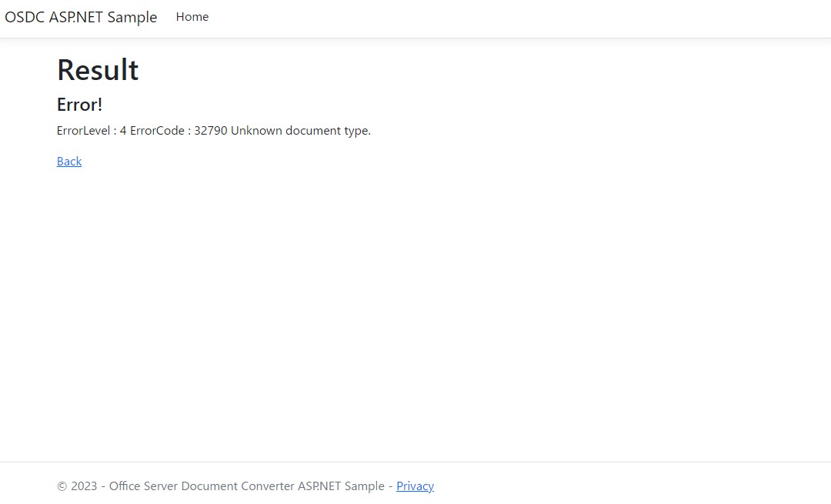Click the word 'Unknown' in error message
The width and height of the screenshot is (831, 504).
[256, 131]
